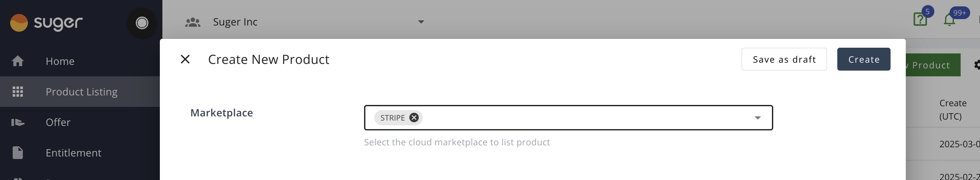Click the green New Product button
The height and width of the screenshot is (180, 980).
coord(932,65)
